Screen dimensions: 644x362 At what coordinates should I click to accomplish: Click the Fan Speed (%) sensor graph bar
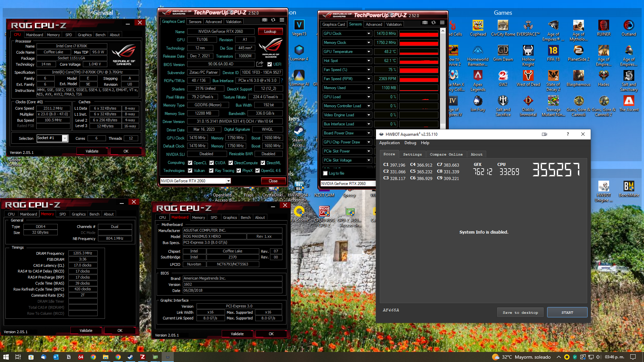(x=419, y=70)
